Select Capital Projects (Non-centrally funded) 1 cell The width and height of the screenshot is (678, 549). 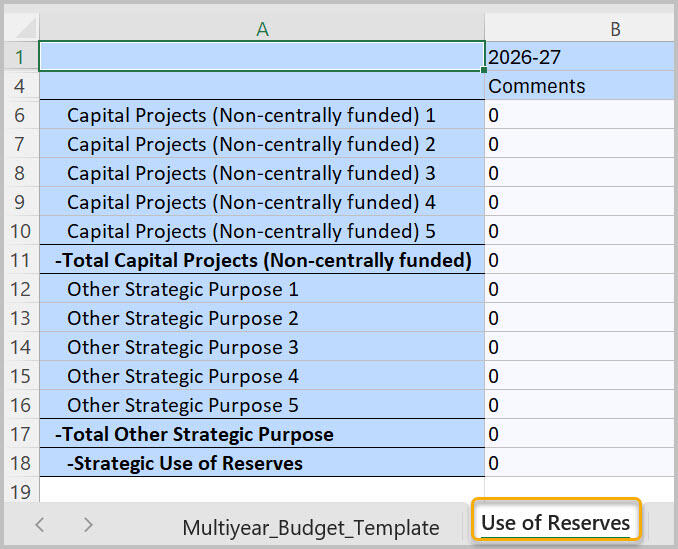(x=262, y=115)
